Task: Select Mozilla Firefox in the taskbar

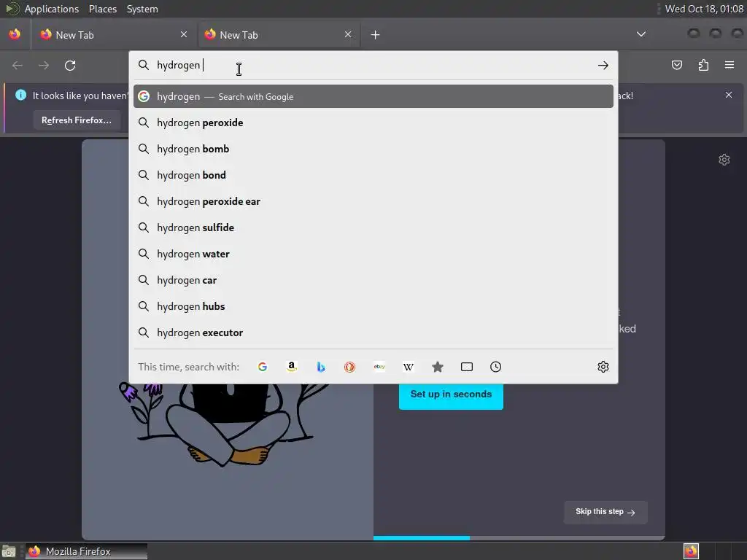Action: [86, 551]
